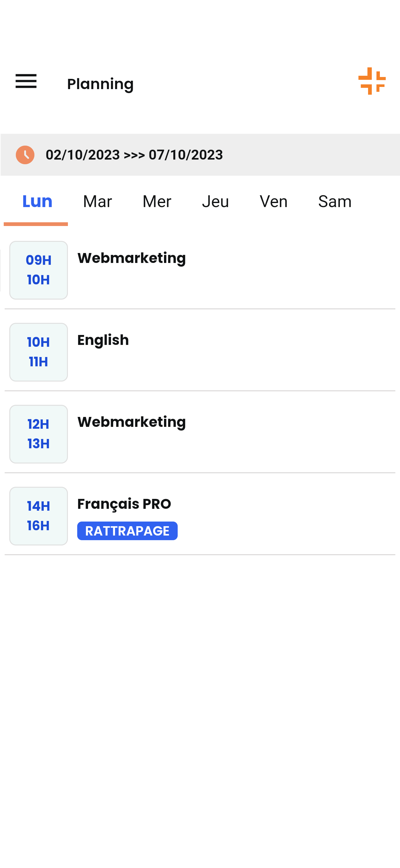The width and height of the screenshot is (400, 868).
Task: Open the Jeu day tab
Action: [x=215, y=201]
